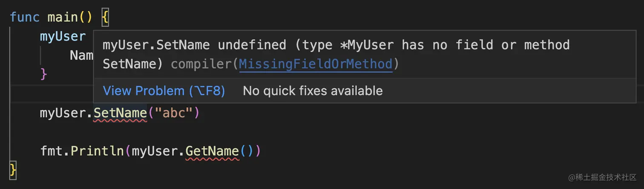Click the pink closing brace of struct literal
The height and width of the screenshot is (189, 644).
(43, 74)
